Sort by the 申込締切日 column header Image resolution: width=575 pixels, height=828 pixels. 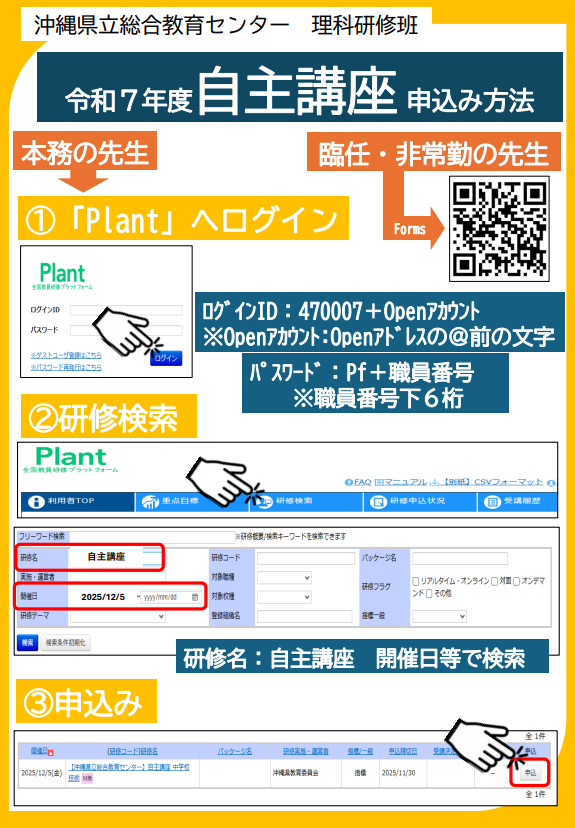pos(403,751)
